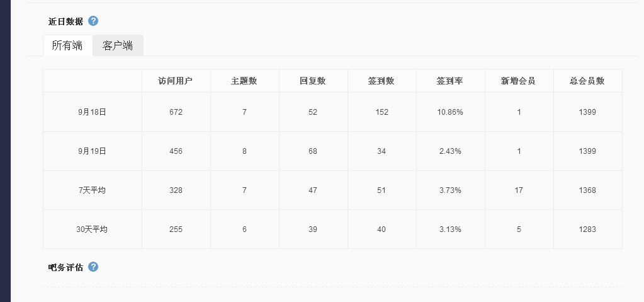This screenshot has height=302, width=644.
Task: Click the 672 visitors cell for 9月18日
Action: (x=176, y=112)
